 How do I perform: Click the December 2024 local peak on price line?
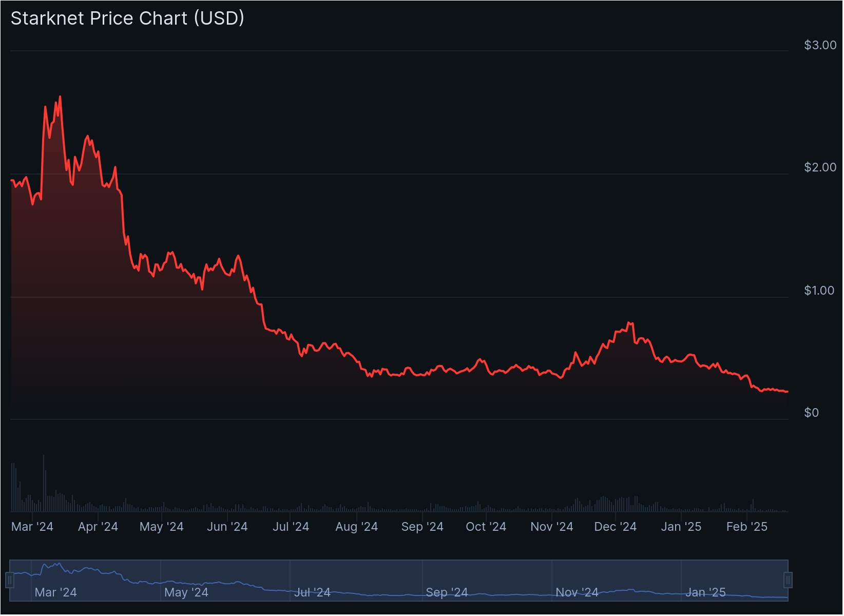(x=629, y=322)
